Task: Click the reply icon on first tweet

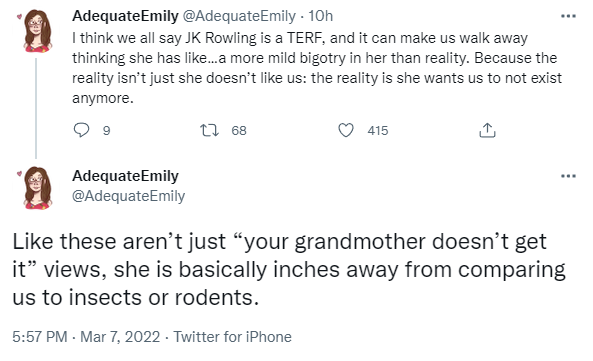Action: pos(81,130)
